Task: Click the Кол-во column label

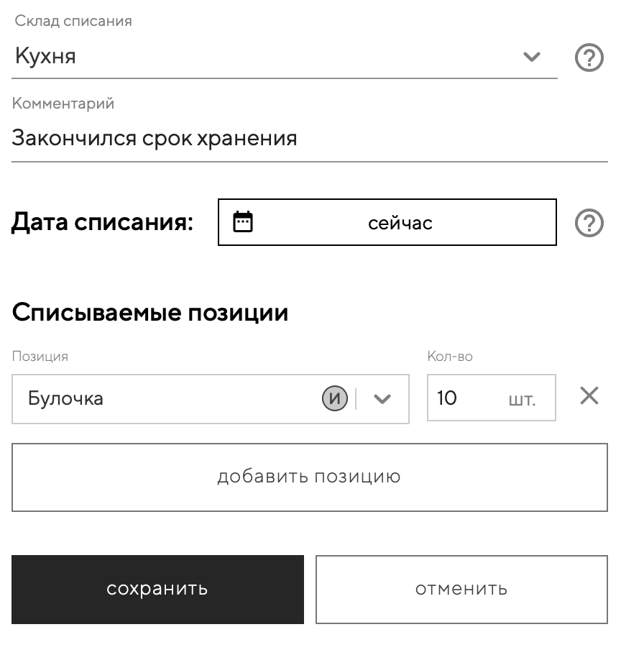Action: click(450, 356)
